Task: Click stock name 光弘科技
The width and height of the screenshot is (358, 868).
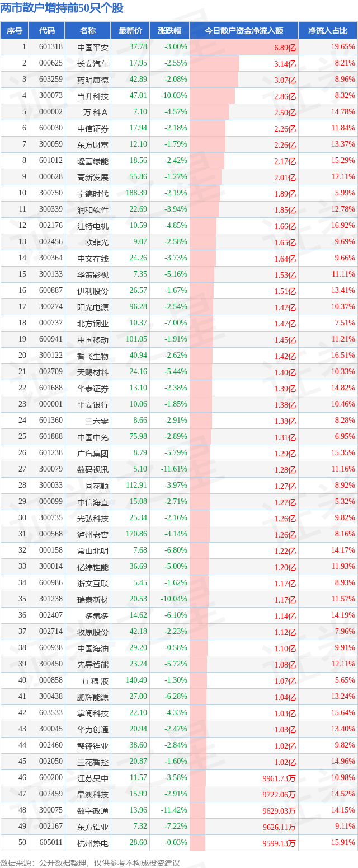Action: 93,519
